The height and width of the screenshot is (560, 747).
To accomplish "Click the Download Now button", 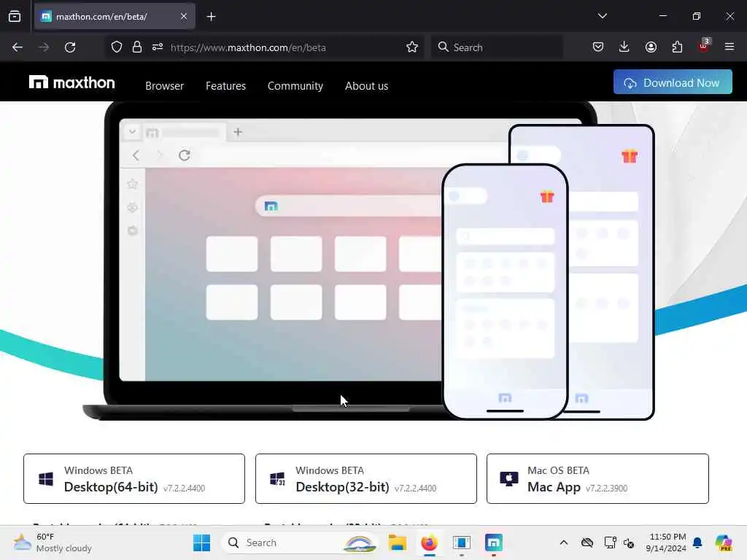I will pyautogui.click(x=673, y=82).
